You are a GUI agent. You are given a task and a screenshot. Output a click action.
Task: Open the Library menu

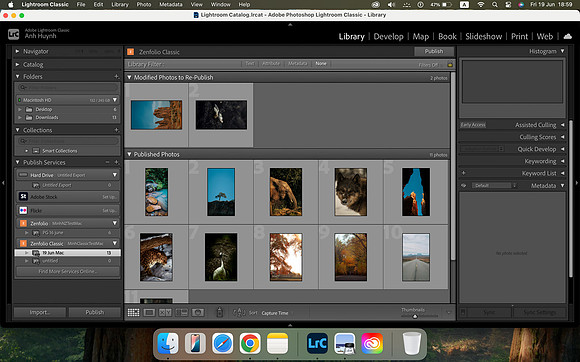120,5
